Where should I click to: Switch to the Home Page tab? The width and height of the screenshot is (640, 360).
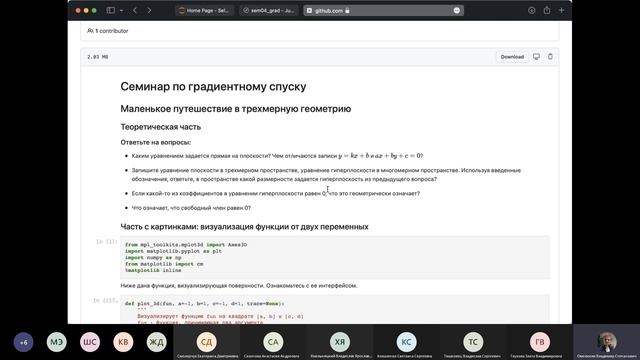click(x=204, y=11)
